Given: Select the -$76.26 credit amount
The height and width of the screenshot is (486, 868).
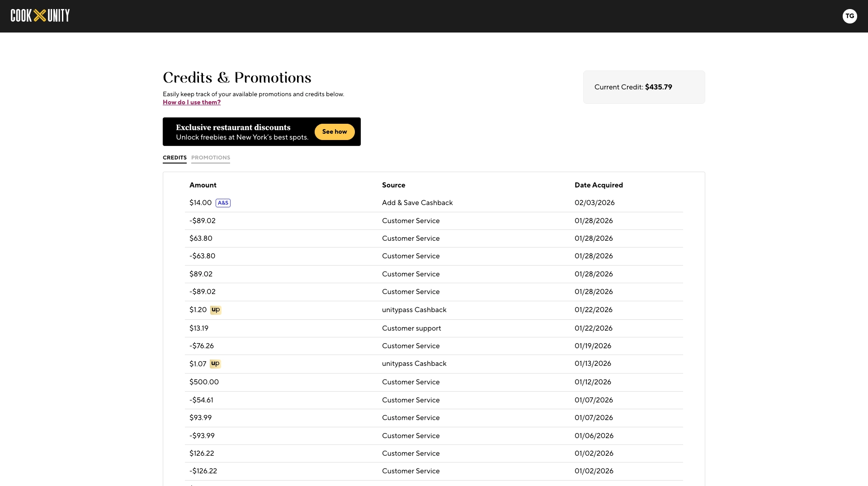Looking at the screenshot, I should (x=202, y=346).
